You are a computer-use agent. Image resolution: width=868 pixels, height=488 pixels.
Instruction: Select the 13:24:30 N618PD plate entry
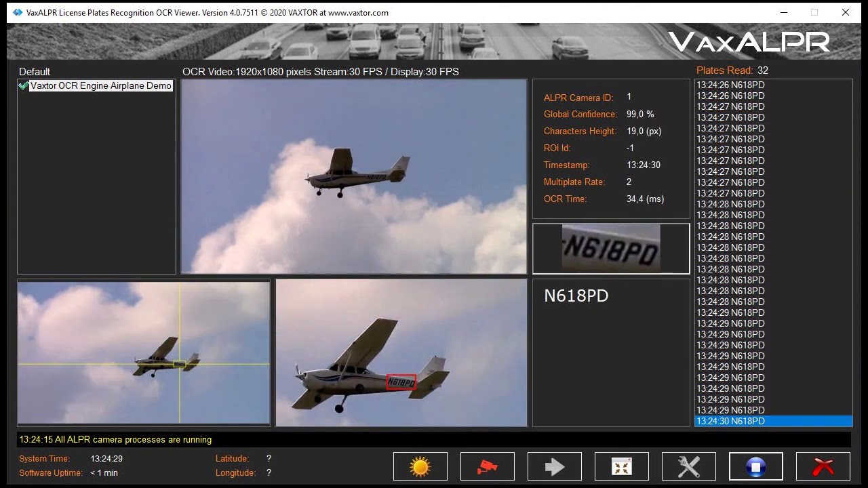pos(774,421)
